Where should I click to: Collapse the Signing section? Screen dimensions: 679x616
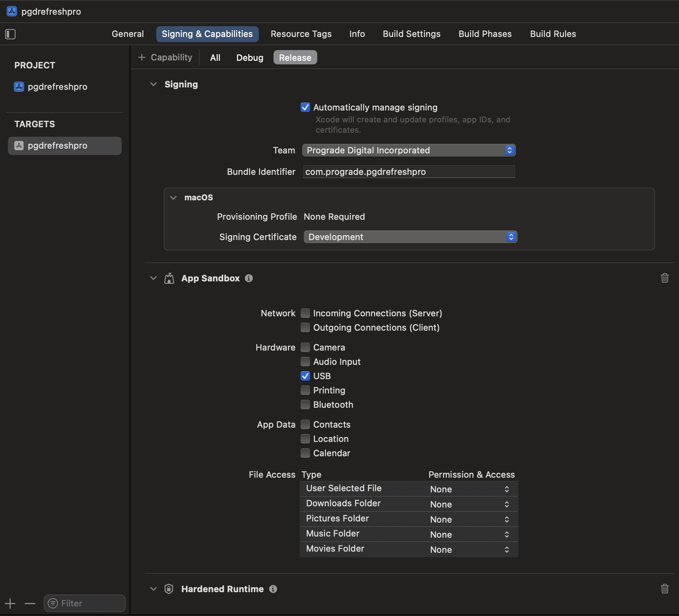[153, 84]
